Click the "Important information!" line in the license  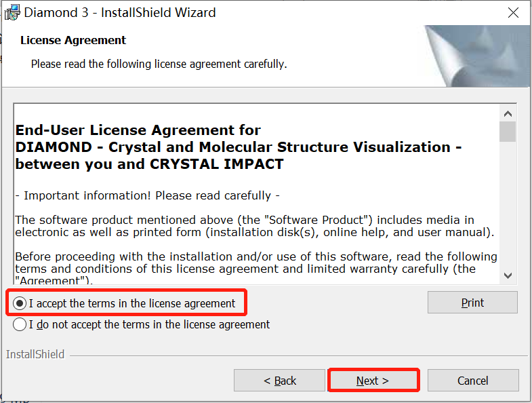[148, 195]
